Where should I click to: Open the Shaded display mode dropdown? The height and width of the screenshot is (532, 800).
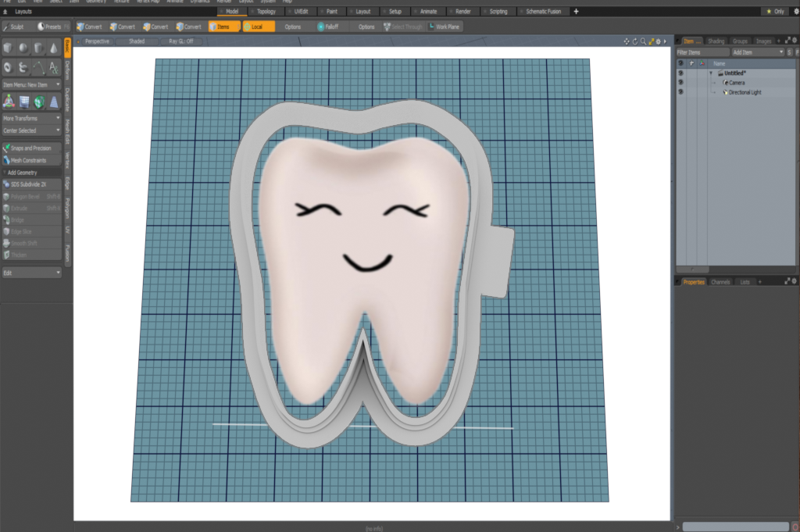[137, 41]
